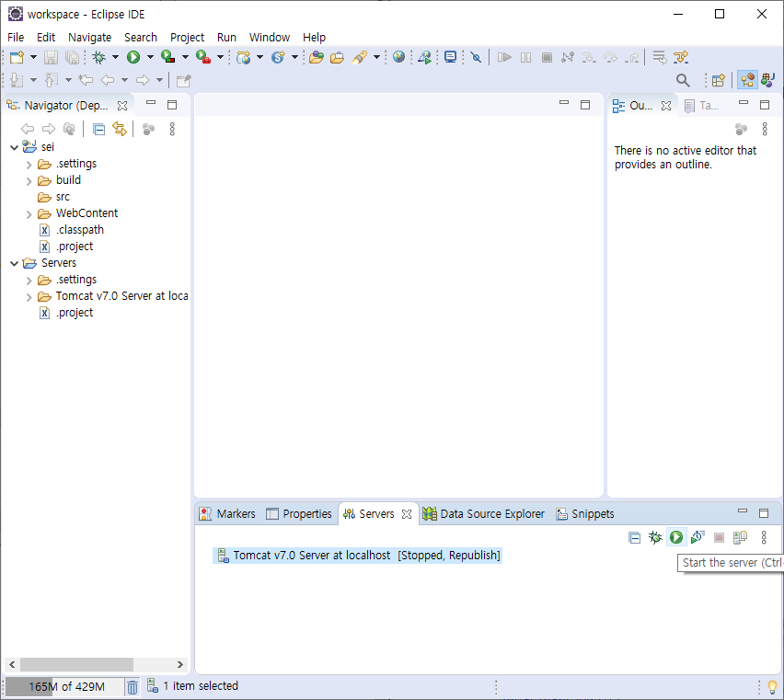Click the Search magnifier icon in toolbar
784x700 pixels.
[x=683, y=80]
